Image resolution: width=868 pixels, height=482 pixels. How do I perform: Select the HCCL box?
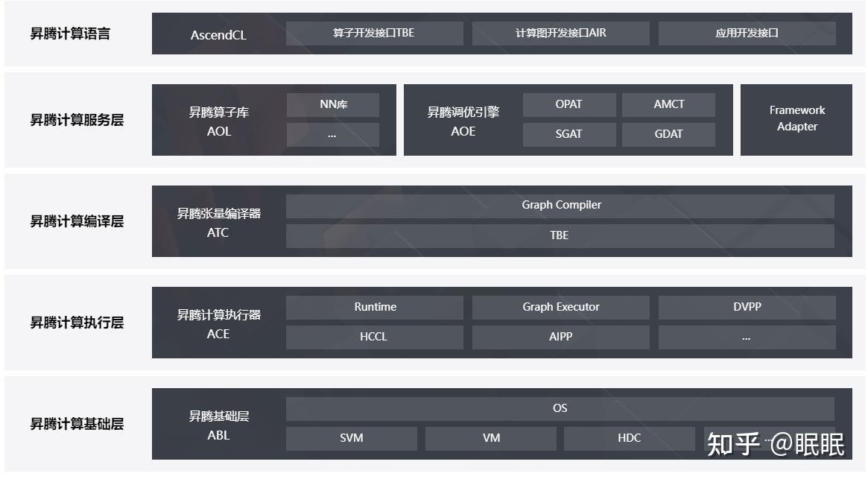pos(374,337)
